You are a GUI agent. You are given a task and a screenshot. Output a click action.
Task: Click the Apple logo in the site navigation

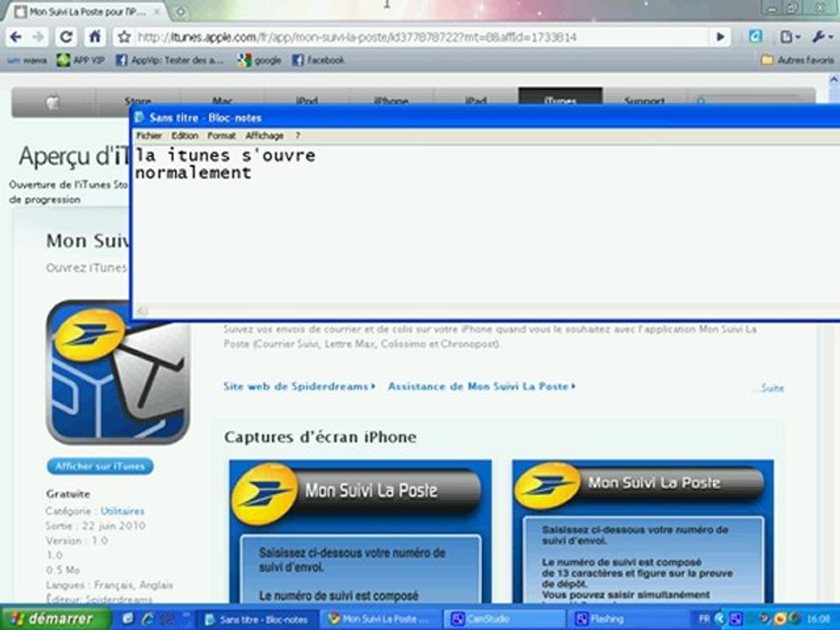(x=53, y=101)
